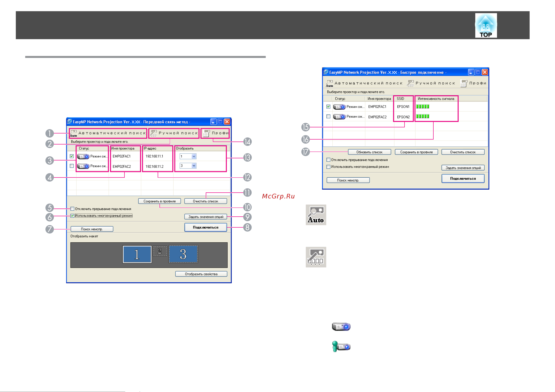
Task: Click the projector icon in the EPSON1 row
Action: tap(339, 107)
